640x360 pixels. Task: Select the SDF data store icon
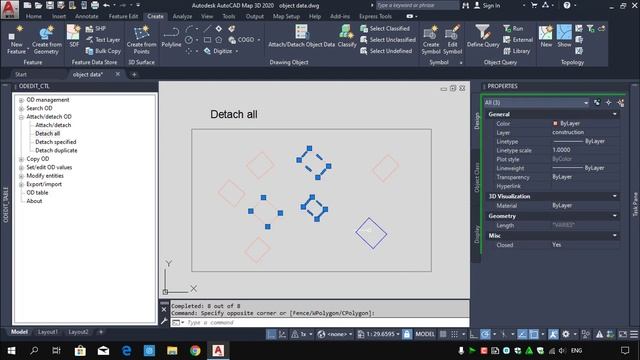74,36
